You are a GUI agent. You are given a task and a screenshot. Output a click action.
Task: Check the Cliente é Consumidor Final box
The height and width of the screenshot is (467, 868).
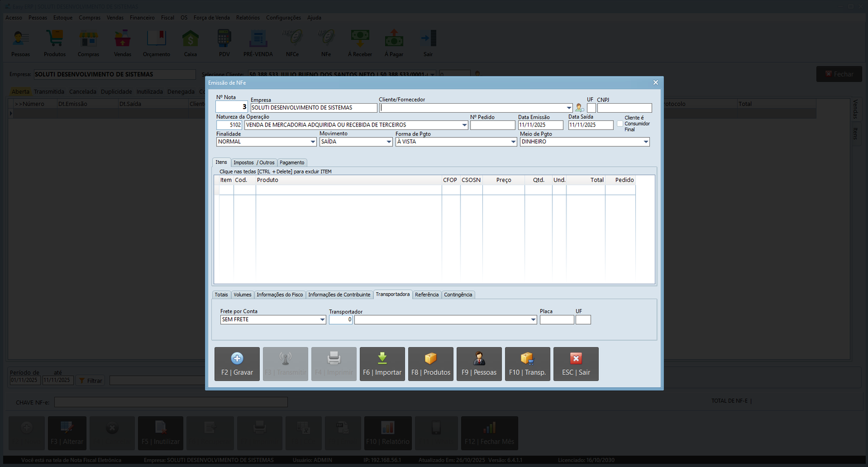pos(620,124)
